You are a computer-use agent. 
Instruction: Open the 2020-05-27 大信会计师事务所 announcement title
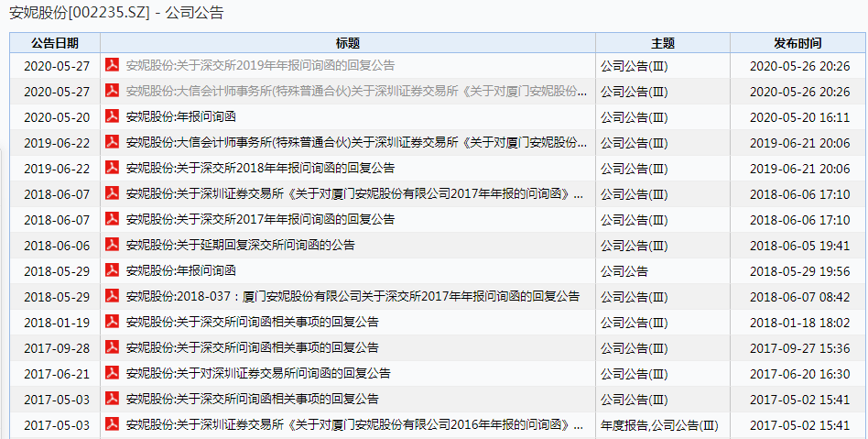(356, 91)
